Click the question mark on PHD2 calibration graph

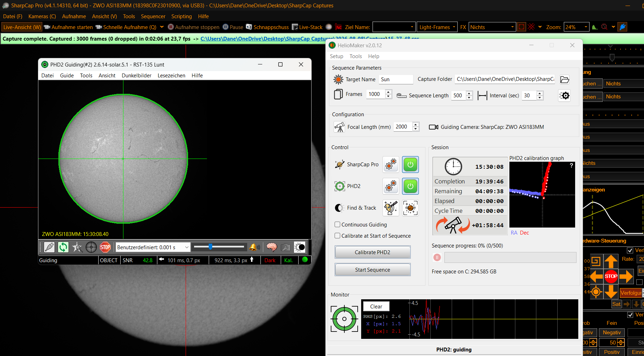(571, 166)
